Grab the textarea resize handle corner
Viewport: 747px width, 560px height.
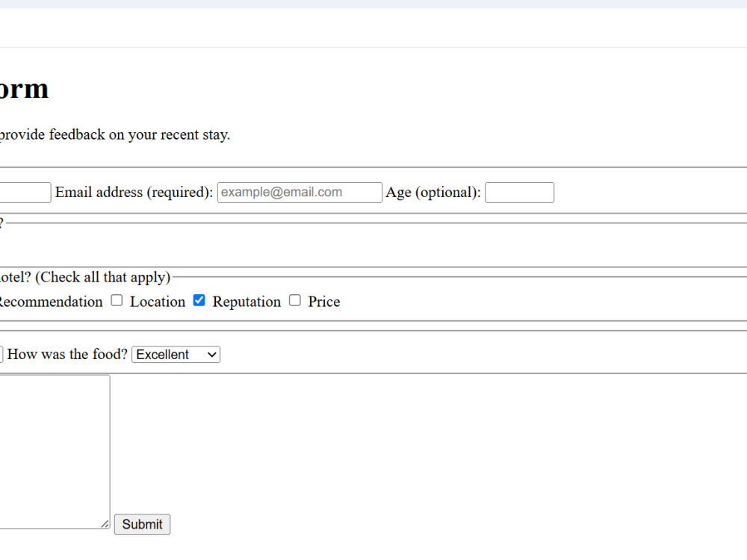click(x=105, y=524)
